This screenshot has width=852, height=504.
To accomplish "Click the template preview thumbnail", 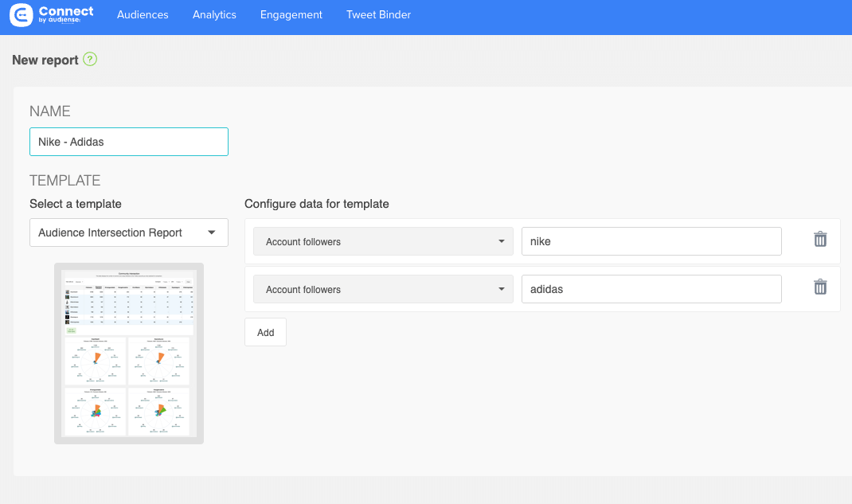I will 129,354.
